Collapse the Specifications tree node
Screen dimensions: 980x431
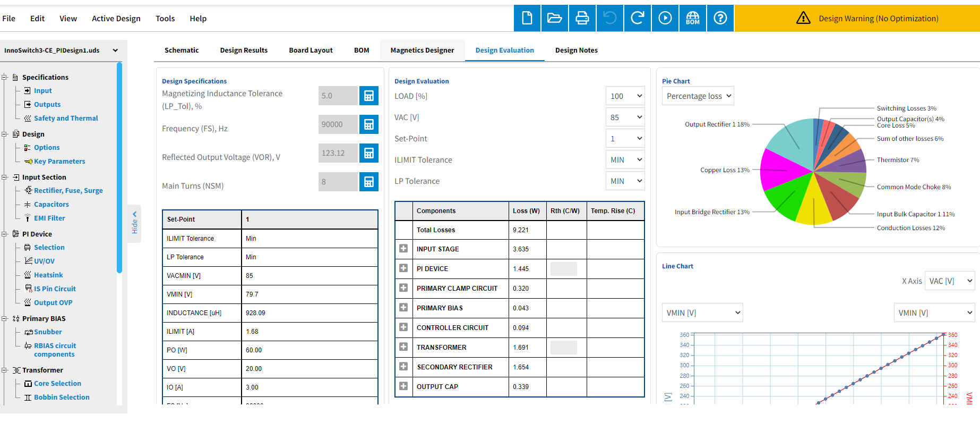(x=4, y=77)
